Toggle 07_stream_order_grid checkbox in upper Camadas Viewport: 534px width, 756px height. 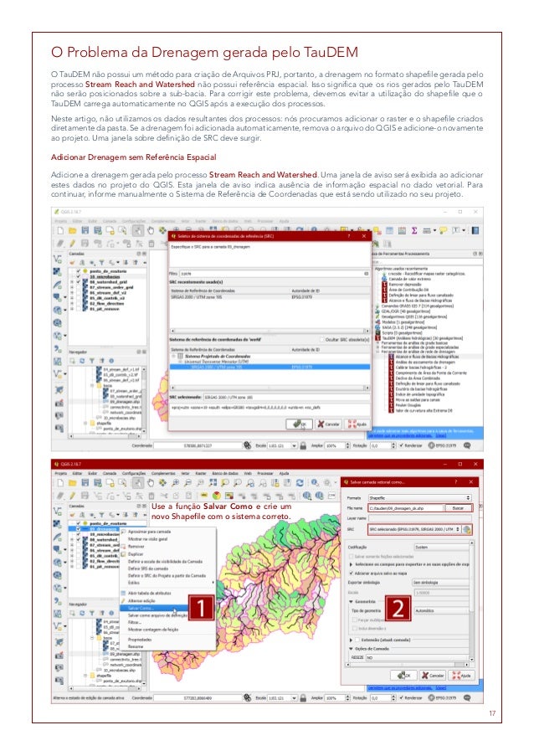78,287
